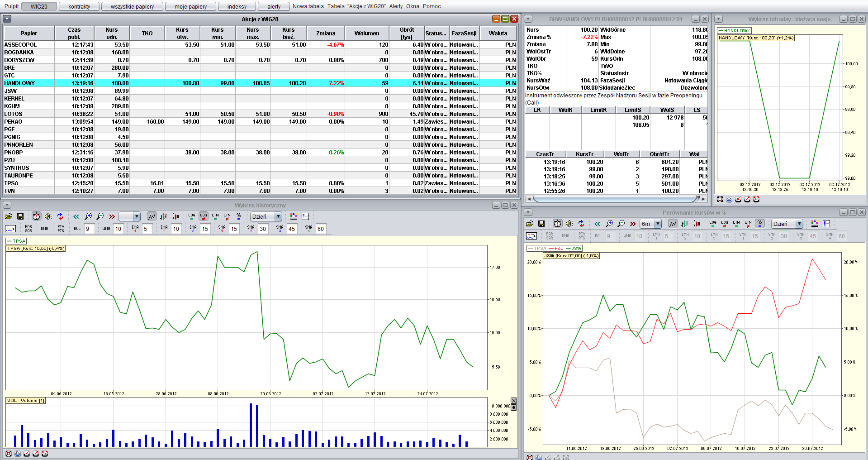Toggle stopwatch auto-refresh in Wykres historyczny
This screenshot has width=868, height=460.
click(x=36, y=217)
